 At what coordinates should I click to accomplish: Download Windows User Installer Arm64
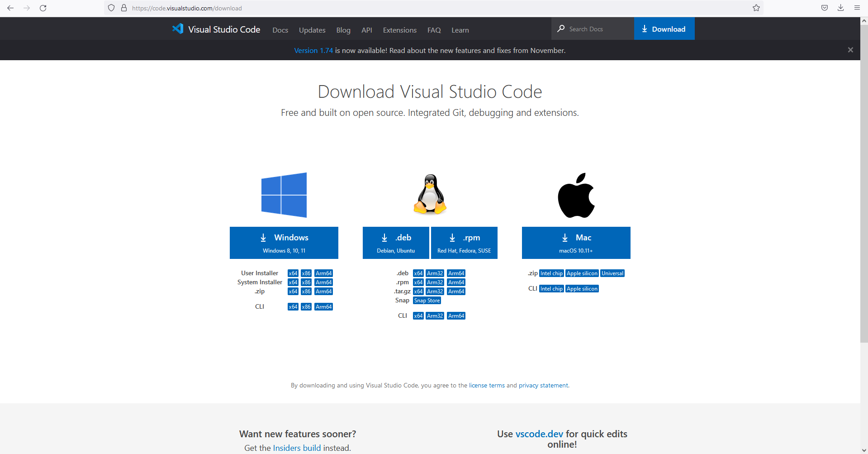point(324,273)
